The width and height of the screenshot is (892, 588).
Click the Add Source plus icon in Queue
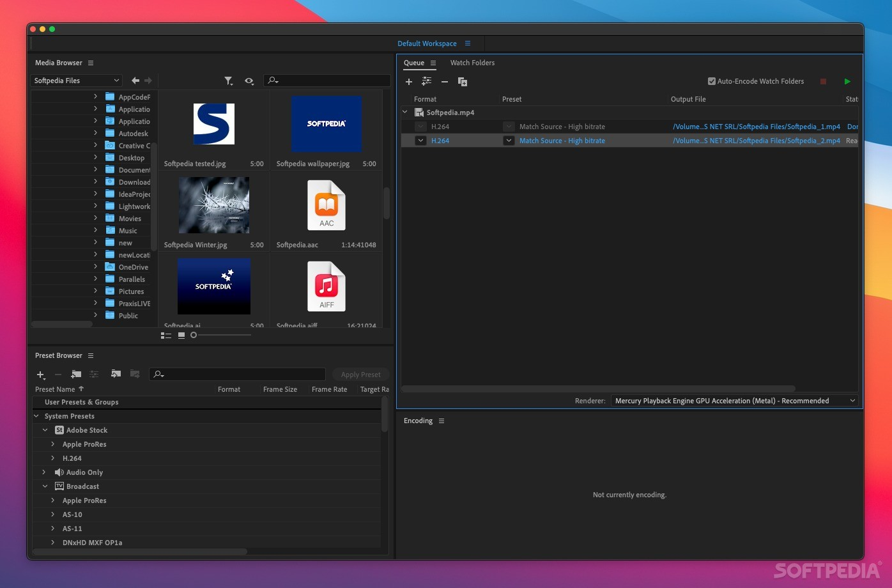[409, 82]
